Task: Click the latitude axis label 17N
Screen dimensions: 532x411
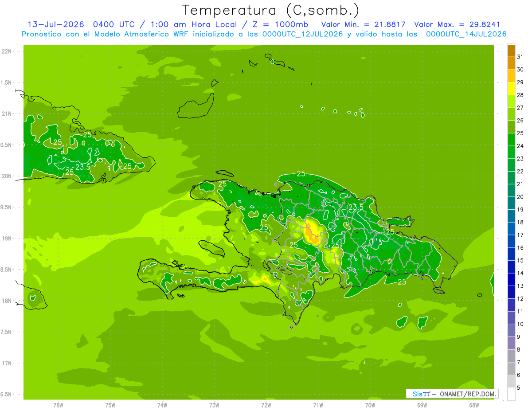Action: click(x=8, y=363)
